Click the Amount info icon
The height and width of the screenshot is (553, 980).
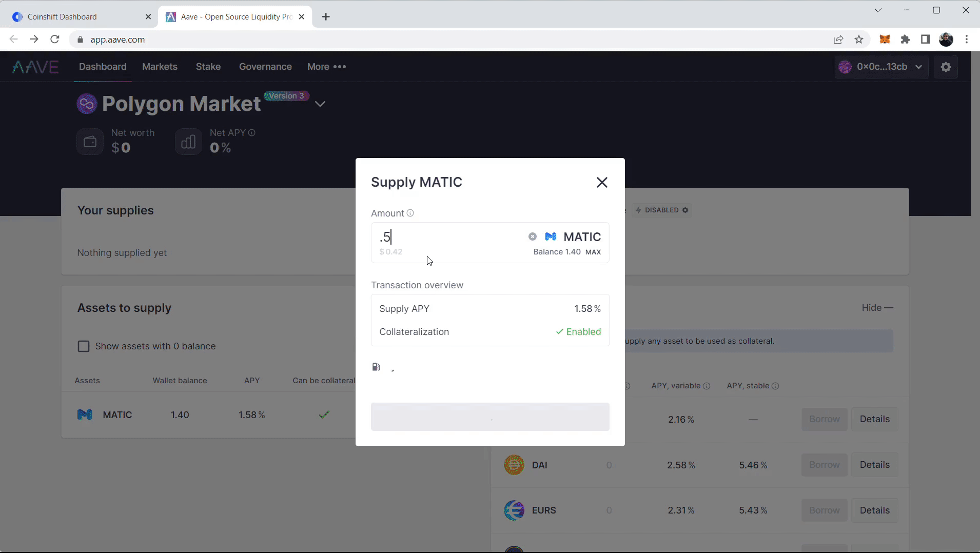pos(410,213)
